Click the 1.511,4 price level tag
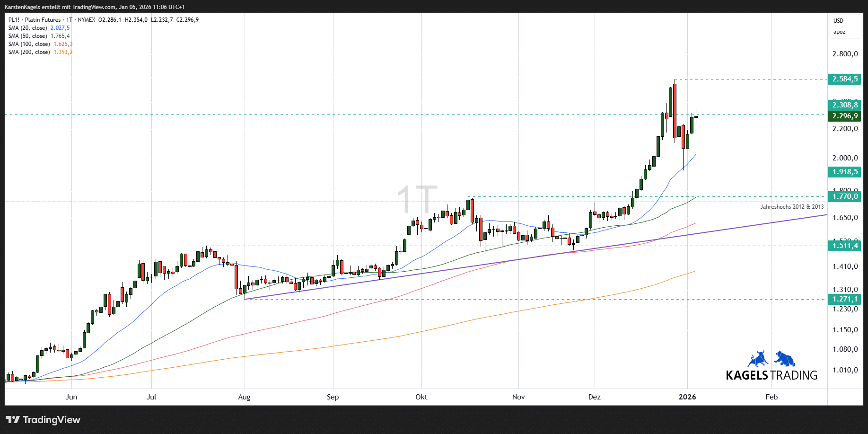The image size is (868, 434). point(844,245)
